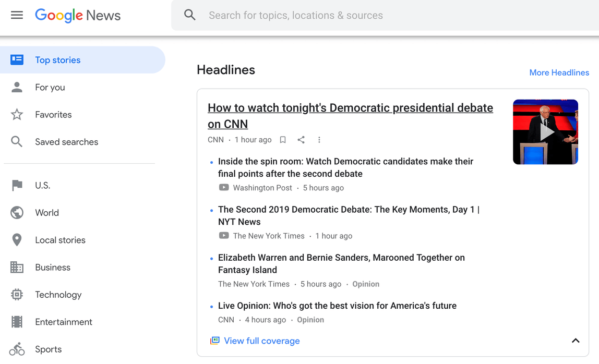Open View full coverage link
Screen dimensions: 599x364
click(x=262, y=341)
